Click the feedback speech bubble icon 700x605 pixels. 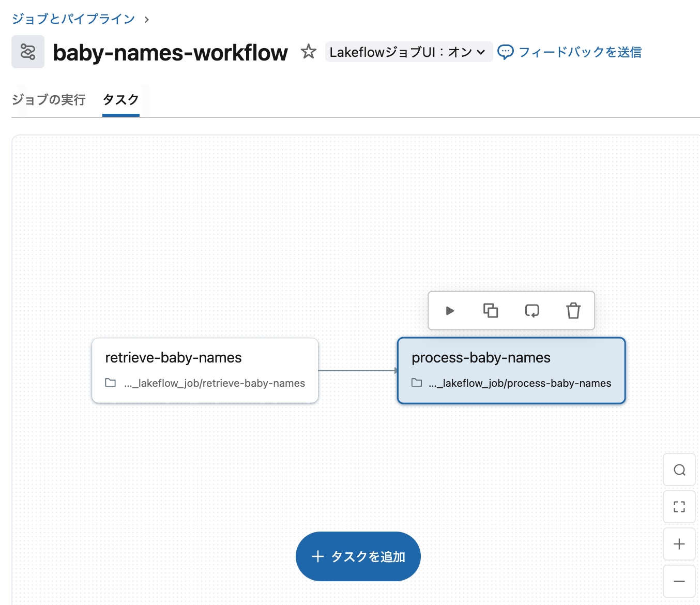coord(506,52)
